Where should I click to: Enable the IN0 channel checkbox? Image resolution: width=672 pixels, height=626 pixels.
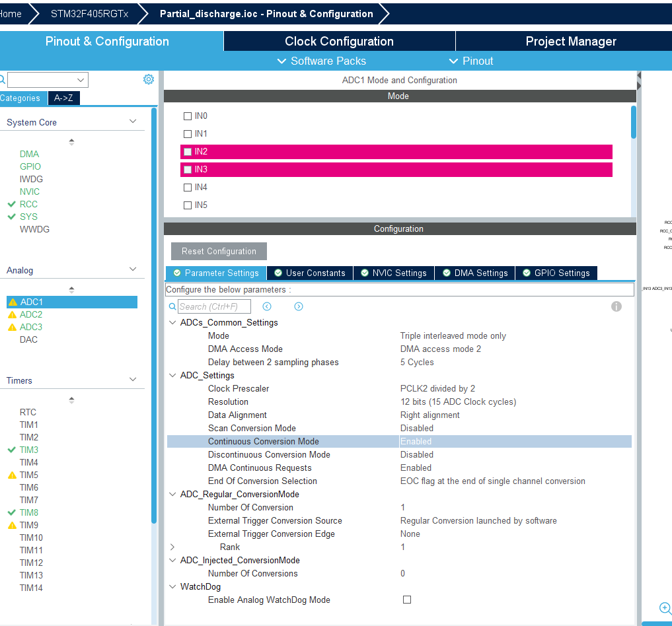point(187,116)
